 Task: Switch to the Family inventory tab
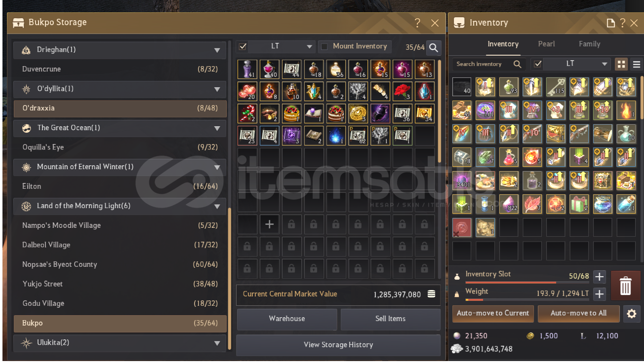tap(589, 44)
